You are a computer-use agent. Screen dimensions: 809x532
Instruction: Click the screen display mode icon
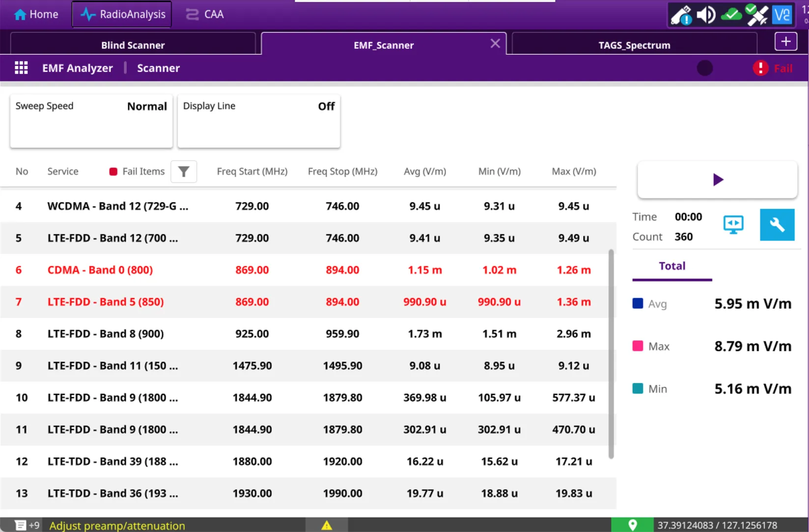pos(733,225)
